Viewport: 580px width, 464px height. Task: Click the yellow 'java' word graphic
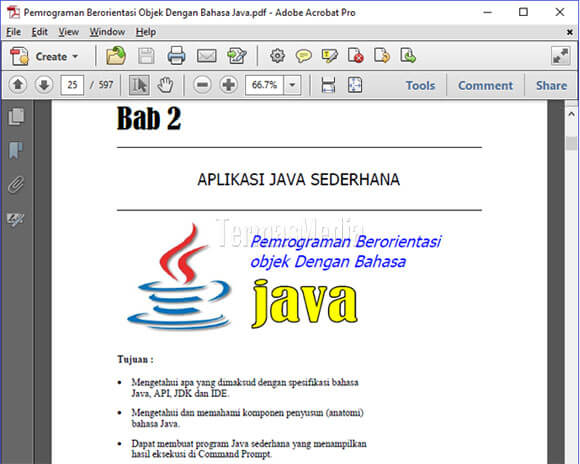coord(304,304)
